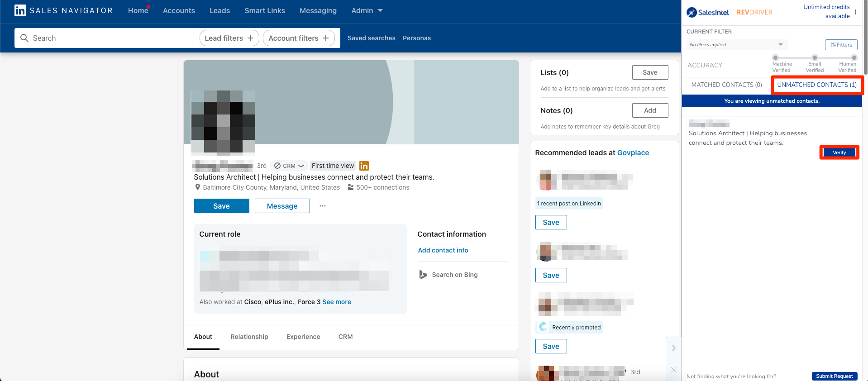868x381 pixels.
Task: Set accuracy to Email Verified
Action: coord(815,57)
